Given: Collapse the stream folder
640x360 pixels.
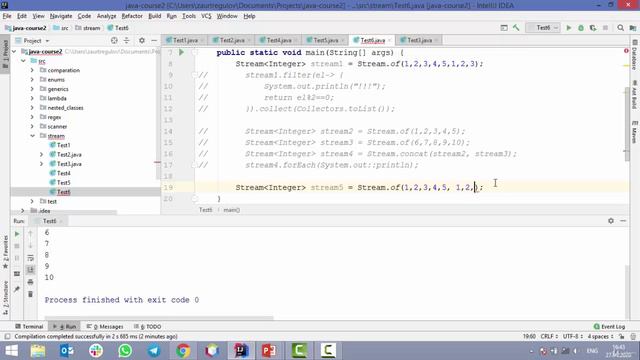Looking at the screenshot, I should (x=32, y=136).
